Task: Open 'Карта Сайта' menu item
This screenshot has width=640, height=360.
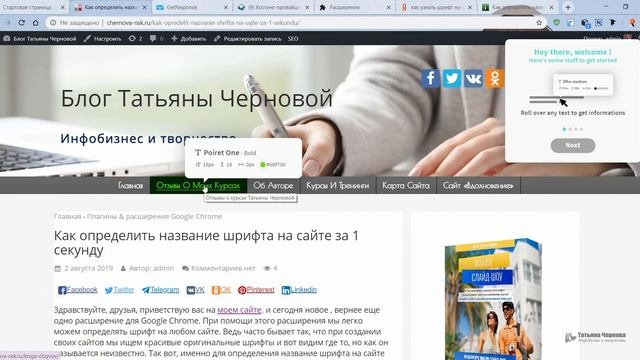Action: coord(406,185)
